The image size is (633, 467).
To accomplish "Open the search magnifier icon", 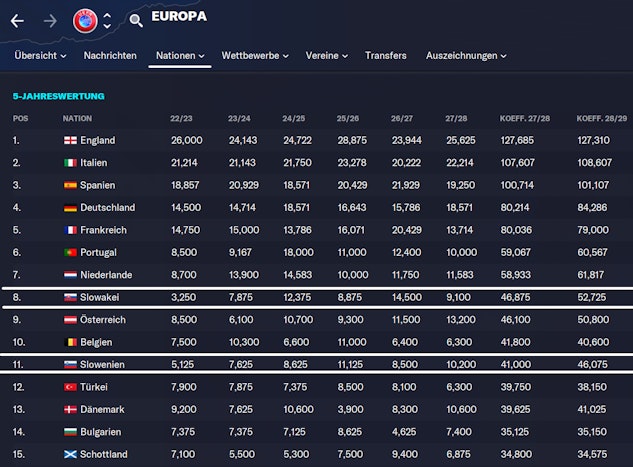I will [136, 20].
